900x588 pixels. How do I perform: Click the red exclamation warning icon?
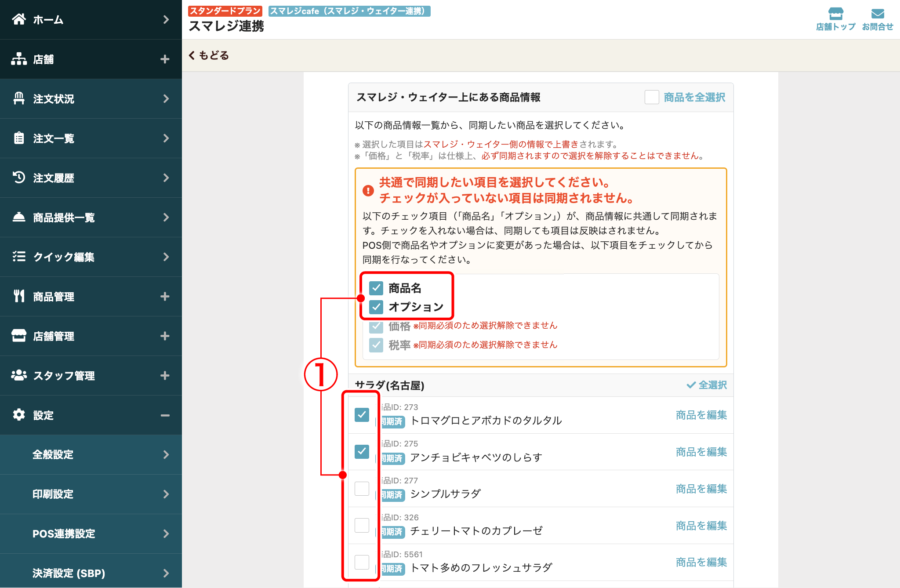point(368,191)
